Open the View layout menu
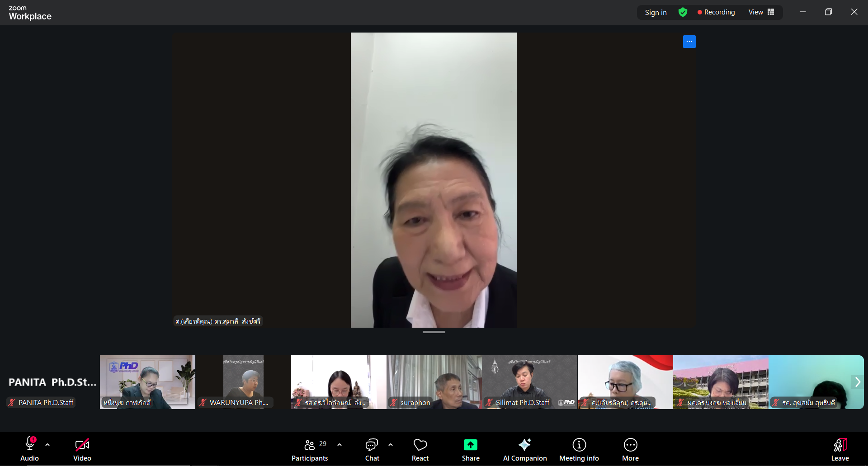The width and height of the screenshot is (868, 466). click(761, 12)
